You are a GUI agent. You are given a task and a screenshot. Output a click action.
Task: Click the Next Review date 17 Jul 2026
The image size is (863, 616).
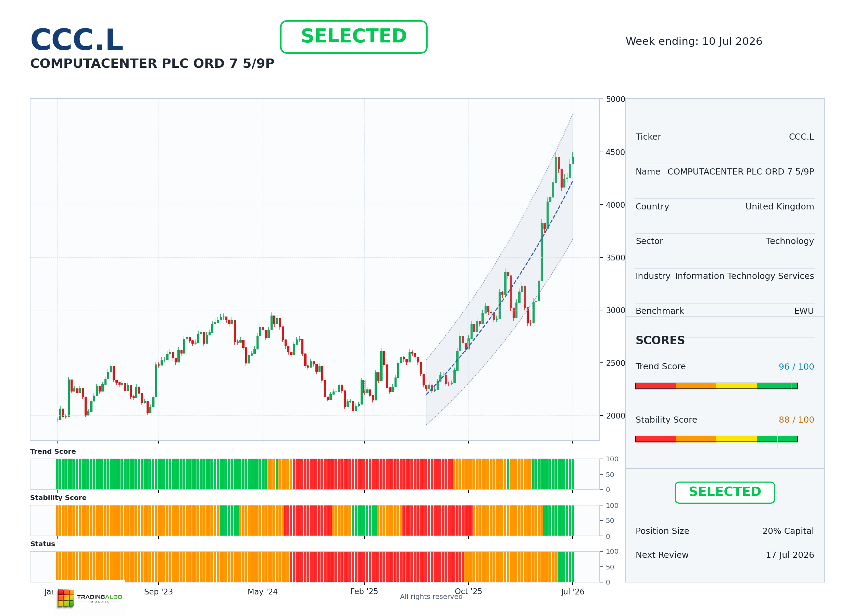pyautogui.click(x=789, y=555)
